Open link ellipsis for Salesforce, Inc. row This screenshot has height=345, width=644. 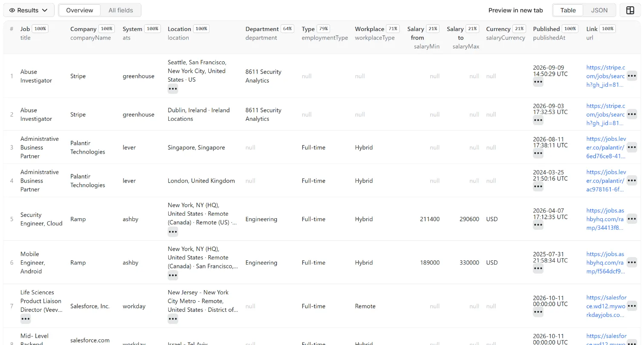[x=632, y=306]
